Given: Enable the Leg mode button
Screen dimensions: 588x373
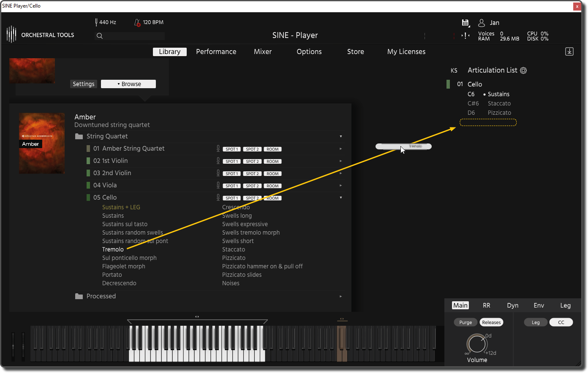Looking at the screenshot, I should pos(536,322).
